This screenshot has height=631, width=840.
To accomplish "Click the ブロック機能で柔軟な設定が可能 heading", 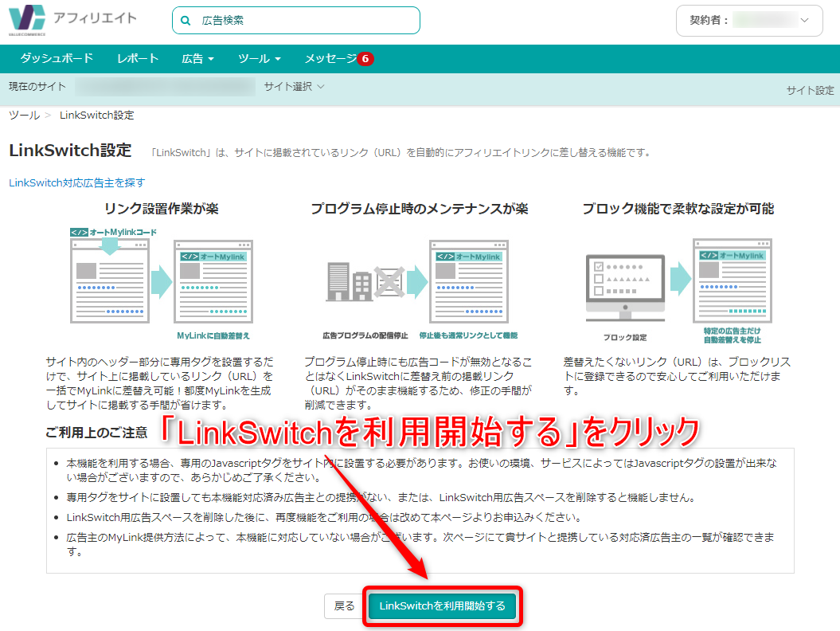I will pyautogui.click(x=678, y=209).
